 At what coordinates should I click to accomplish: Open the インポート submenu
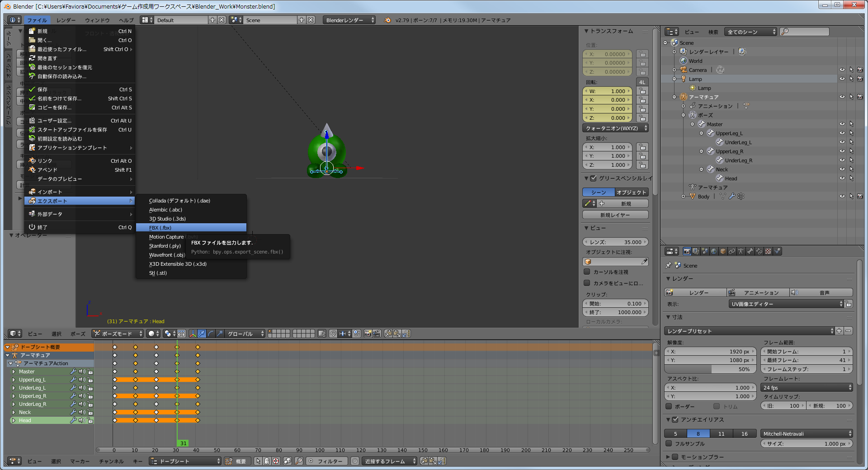(x=80, y=192)
